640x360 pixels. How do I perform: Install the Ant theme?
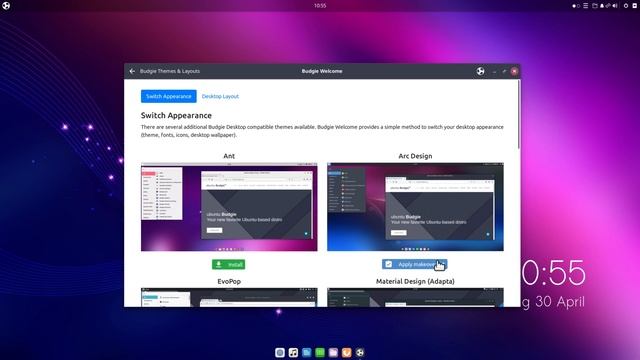click(229, 264)
